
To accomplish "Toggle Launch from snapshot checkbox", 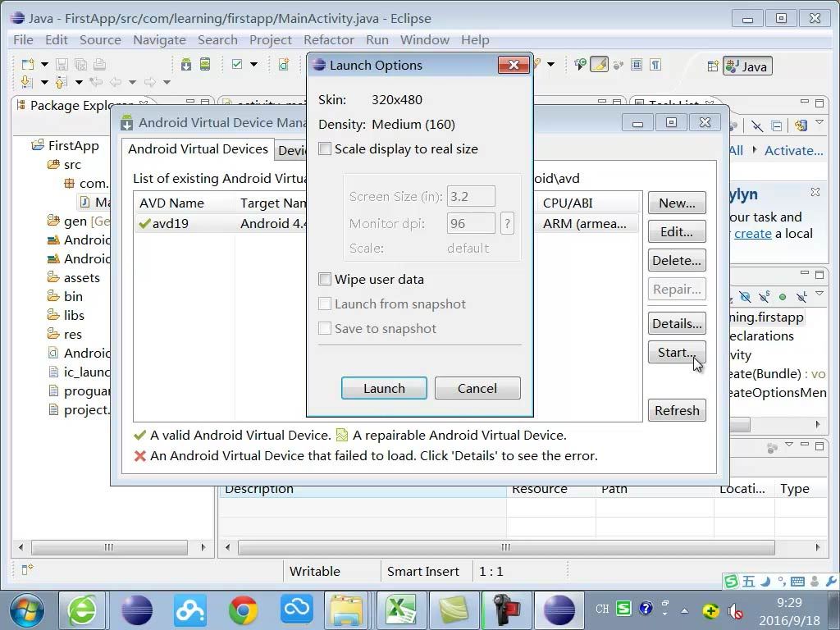I will point(325,304).
